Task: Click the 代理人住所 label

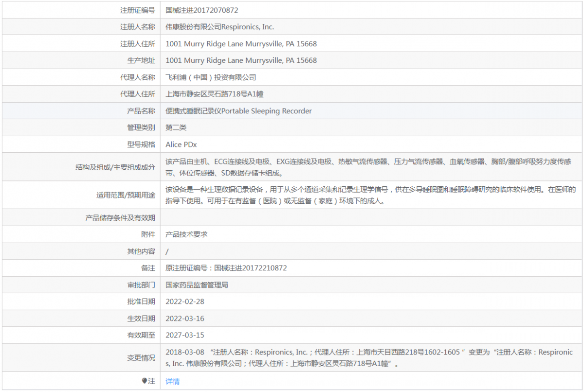Action: (138, 94)
